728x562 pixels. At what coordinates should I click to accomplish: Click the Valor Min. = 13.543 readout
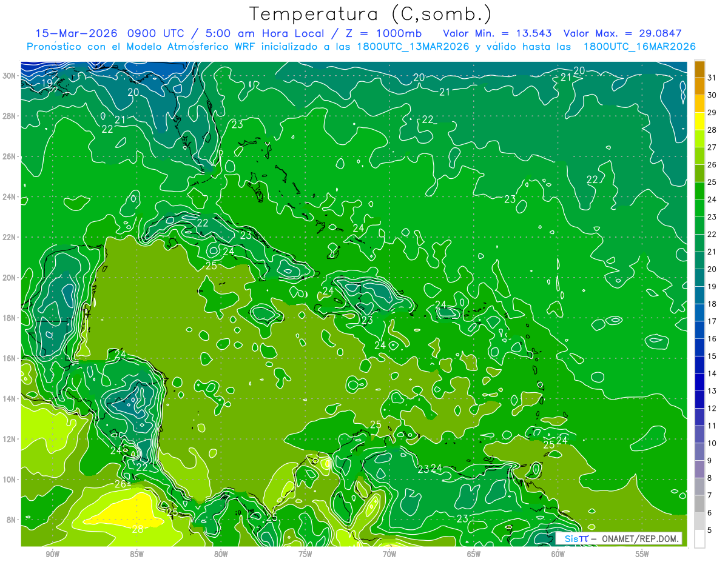[497, 33]
